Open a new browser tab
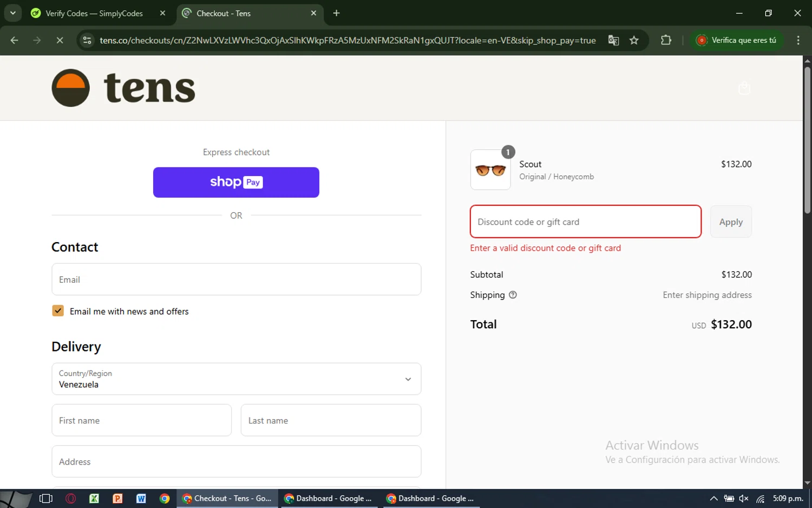The width and height of the screenshot is (812, 508). click(336, 13)
